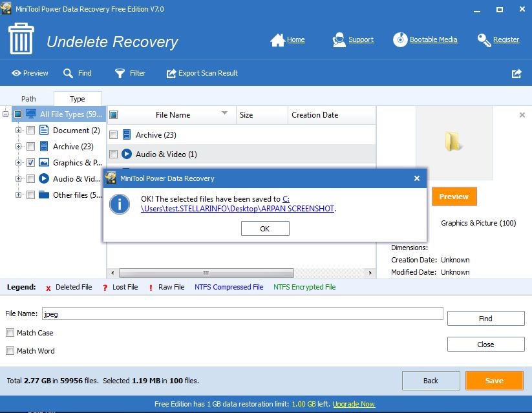
Task: Enable the Match Case checkbox
Action: 10,333
